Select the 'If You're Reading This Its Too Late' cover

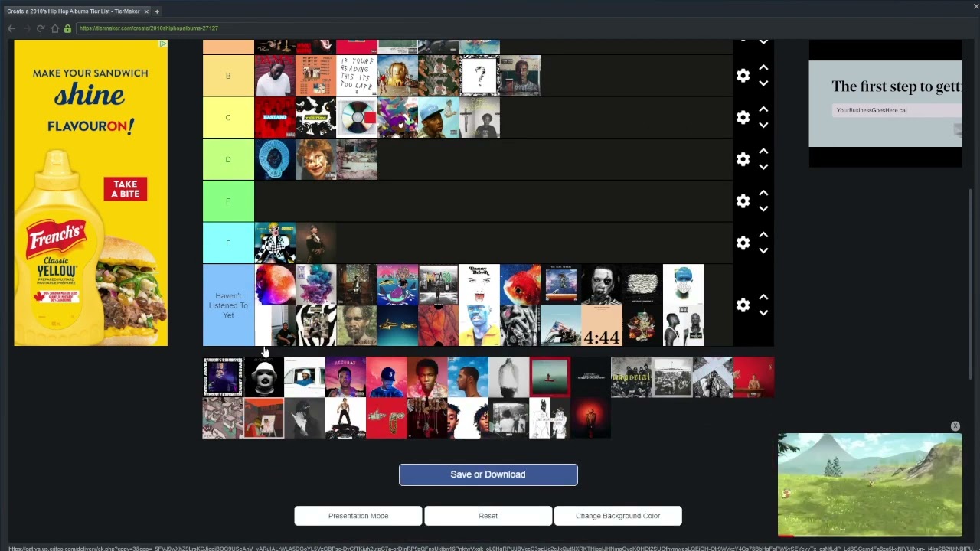click(x=357, y=76)
